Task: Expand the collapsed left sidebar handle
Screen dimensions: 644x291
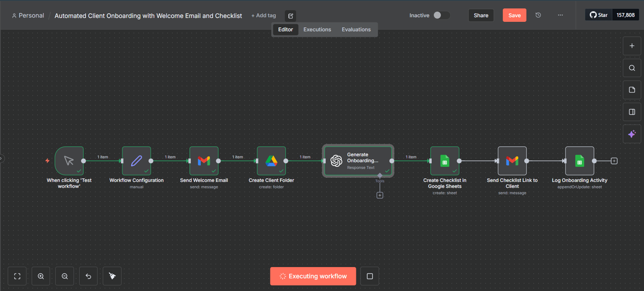Action: click(x=2, y=158)
